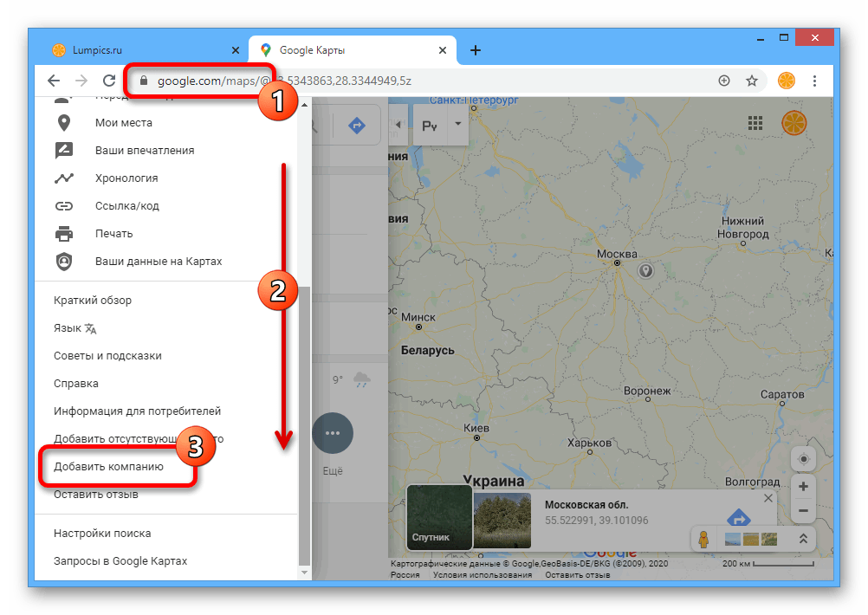Image resolution: width=868 pixels, height=615 pixels.
Task: Click the menu scrollbar up arrow
Action: [x=304, y=104]
